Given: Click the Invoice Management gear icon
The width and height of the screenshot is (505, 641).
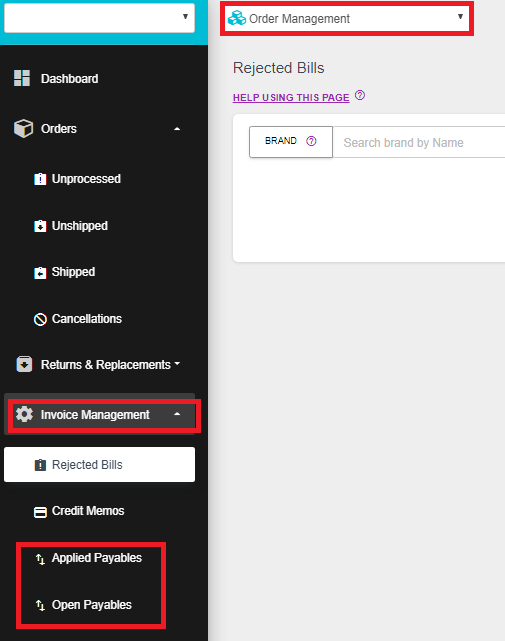Looking at the screenshot, I should click(x=24, y=415).
